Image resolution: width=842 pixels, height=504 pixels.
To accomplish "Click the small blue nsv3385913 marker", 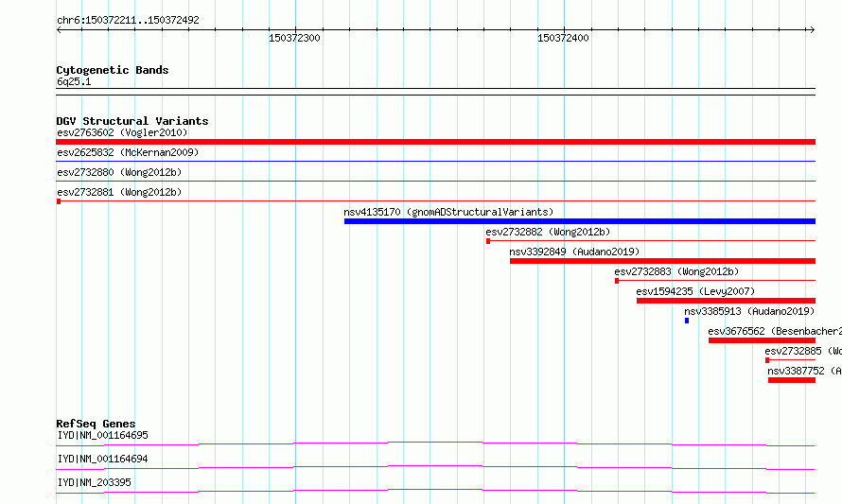I will coord(687,321).
